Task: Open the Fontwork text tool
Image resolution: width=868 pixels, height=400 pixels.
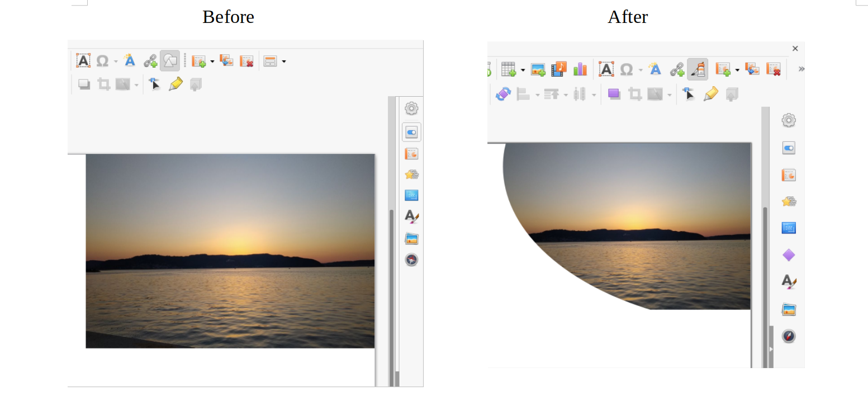Action: tap(654, 69)
